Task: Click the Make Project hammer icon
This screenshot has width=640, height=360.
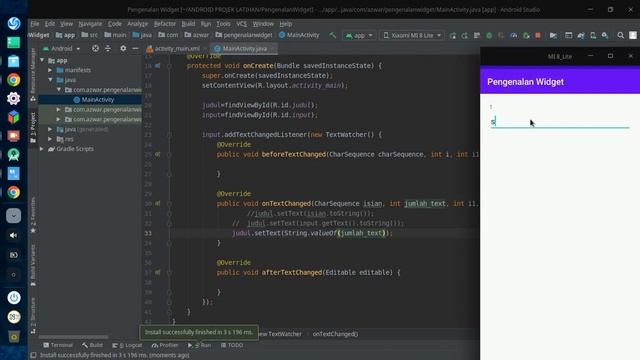Action: [x=333, y=36]
